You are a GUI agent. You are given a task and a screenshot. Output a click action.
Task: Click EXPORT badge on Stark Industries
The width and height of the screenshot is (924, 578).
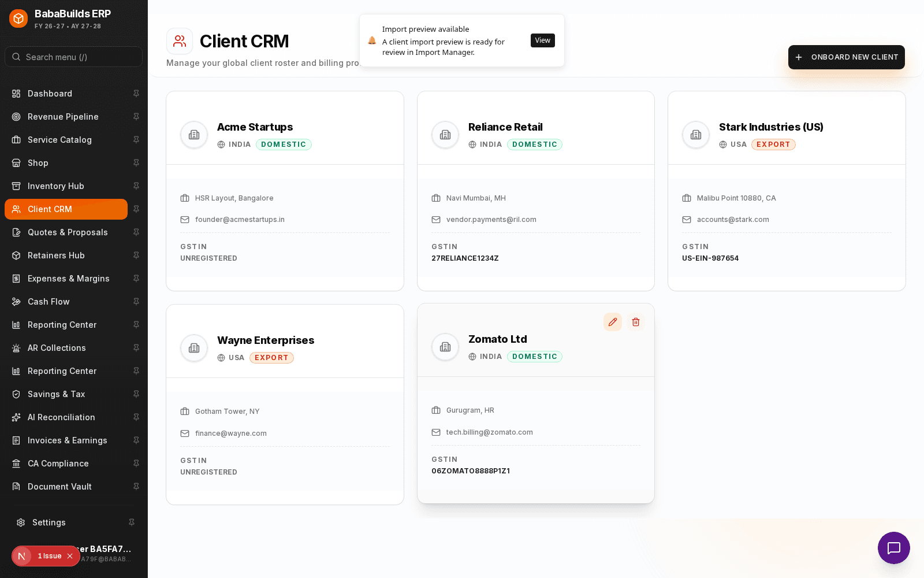click(773, 144)
